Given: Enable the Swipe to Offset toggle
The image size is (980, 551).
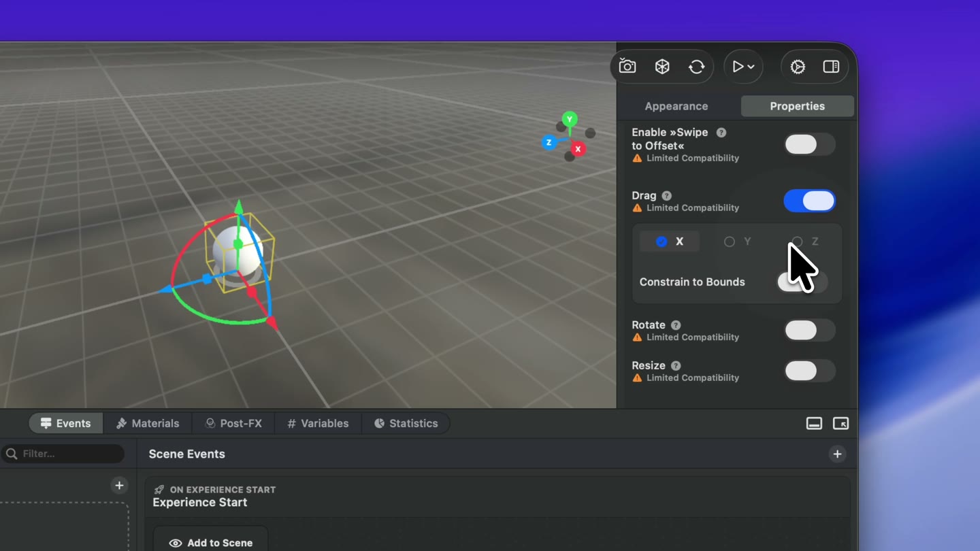Looking at the screenshot, I should click(809, 144).
